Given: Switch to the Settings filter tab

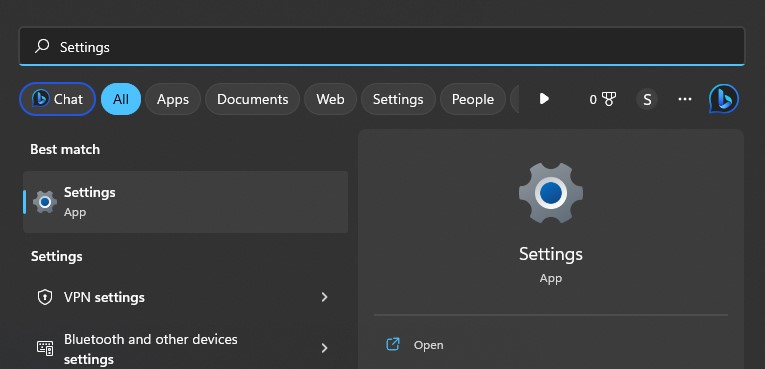Looking at the screenshot, I should click(398, 99).
